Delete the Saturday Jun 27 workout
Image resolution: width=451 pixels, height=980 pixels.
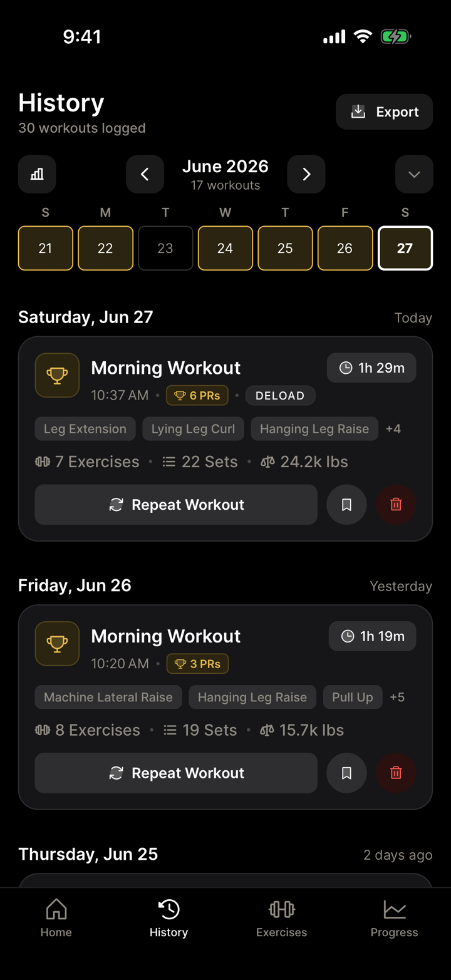point(396,505)
